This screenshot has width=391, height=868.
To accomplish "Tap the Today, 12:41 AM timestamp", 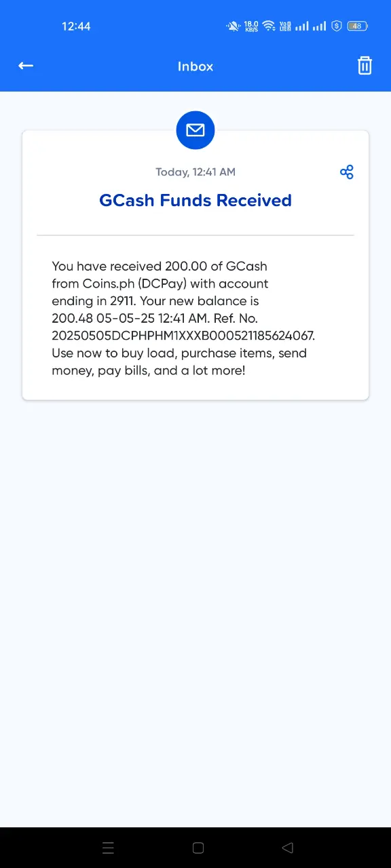I will (195, 172).
